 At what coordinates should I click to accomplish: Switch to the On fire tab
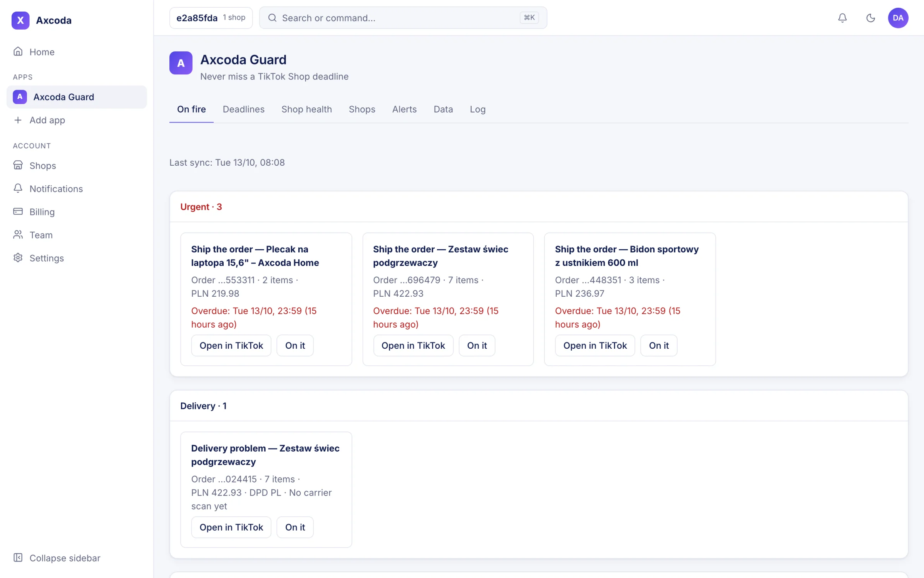tap(191, 109)
